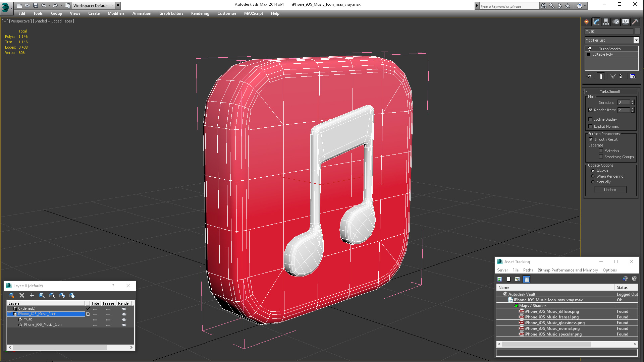Open Configure Modifier Sets icon

pyautogui.click(x=633, y=76)
